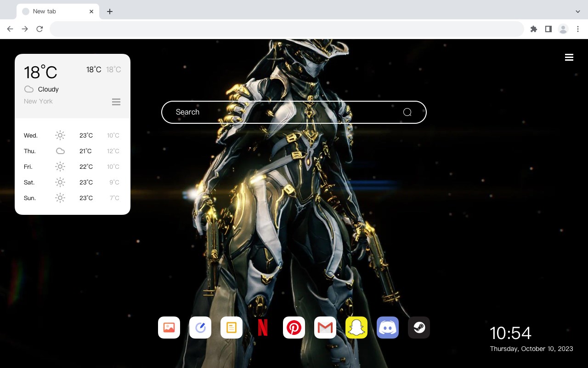Select the New tab tab
The height and width of the screenshot is (368, 588).
point(58,11)
